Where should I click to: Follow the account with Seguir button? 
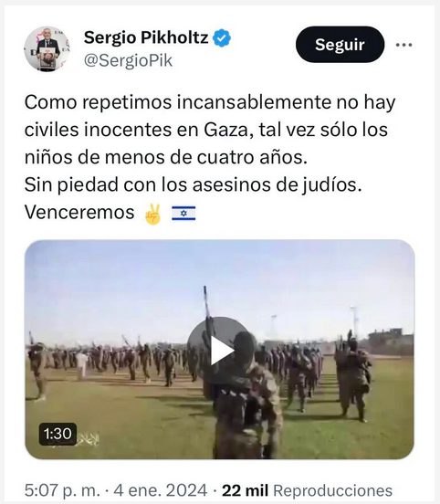click(x=340, y=45)
